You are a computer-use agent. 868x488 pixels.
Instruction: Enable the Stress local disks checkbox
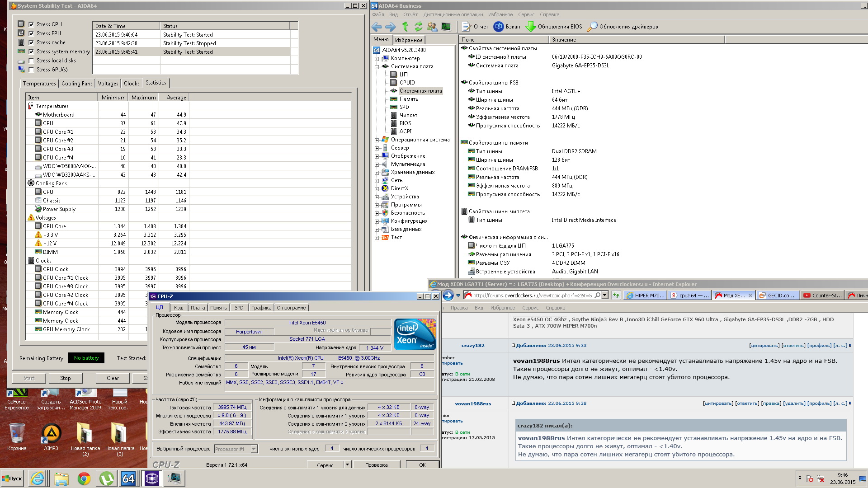click(31, 61)
